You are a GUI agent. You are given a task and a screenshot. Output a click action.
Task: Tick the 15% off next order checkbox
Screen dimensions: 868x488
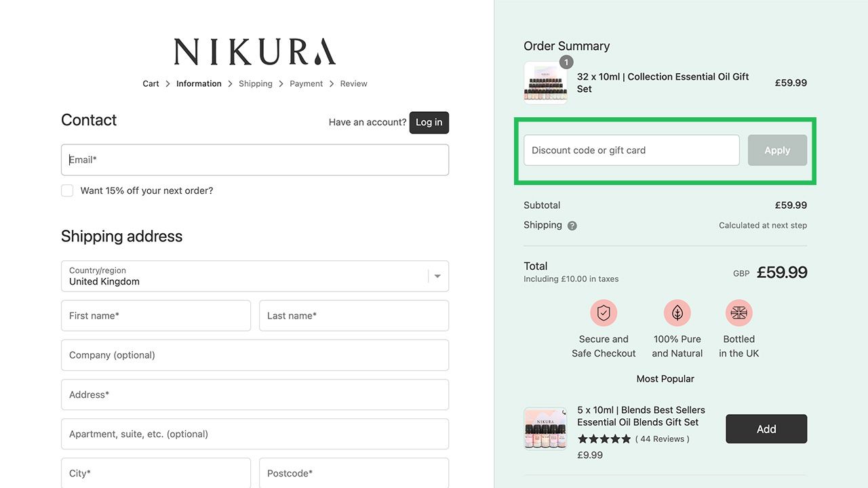pos(67,190)
